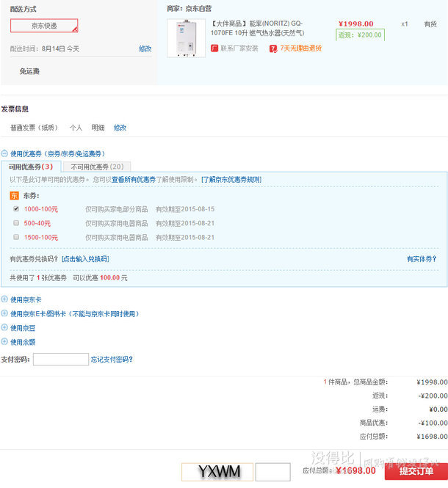Viewport: 448px width, 488px height.
Task: Expand 使用京东E卡/图书卡 section
Action: tap(4, 313)
